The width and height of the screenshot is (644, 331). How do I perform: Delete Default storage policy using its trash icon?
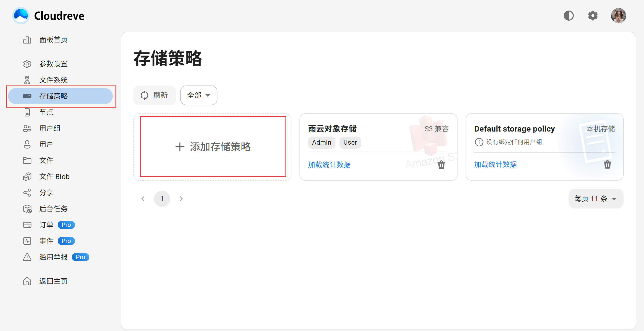[x=607, y=164]
